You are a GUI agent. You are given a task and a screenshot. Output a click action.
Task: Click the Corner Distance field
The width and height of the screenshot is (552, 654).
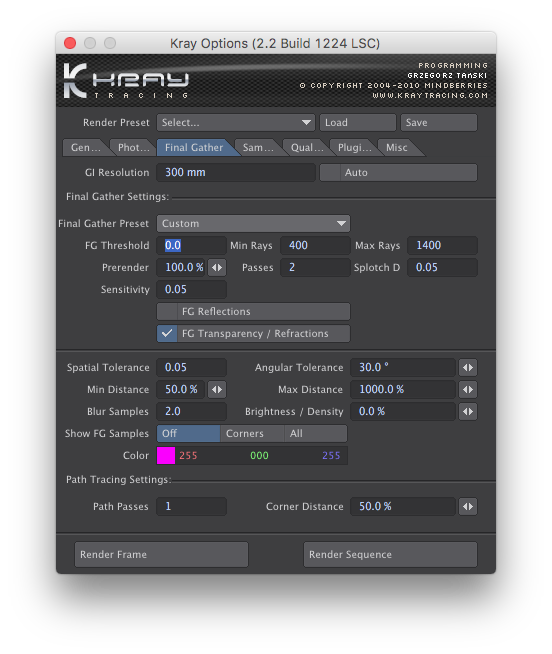[x=403, y=507]
